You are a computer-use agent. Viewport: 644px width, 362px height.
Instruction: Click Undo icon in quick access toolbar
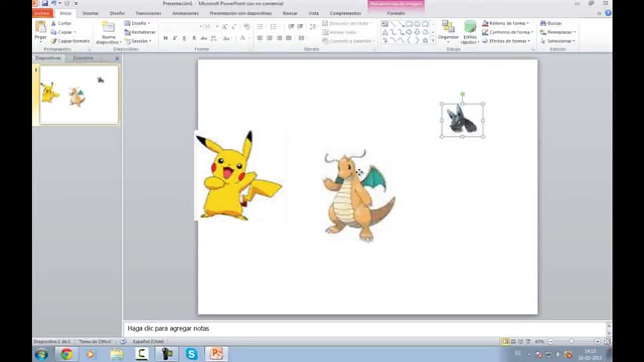click(53, 4)
